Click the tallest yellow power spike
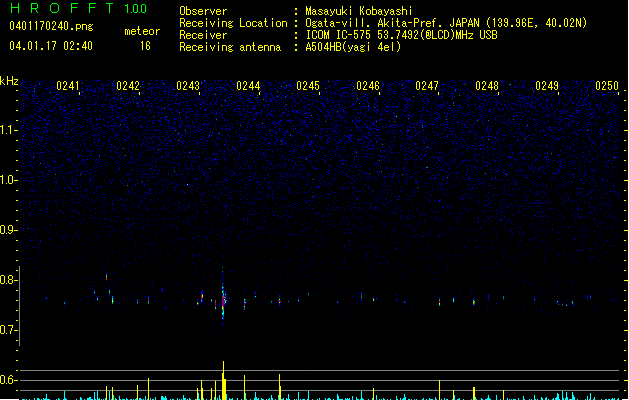The height and width of the screenshot is (400, 629). [x=223, y=380]
